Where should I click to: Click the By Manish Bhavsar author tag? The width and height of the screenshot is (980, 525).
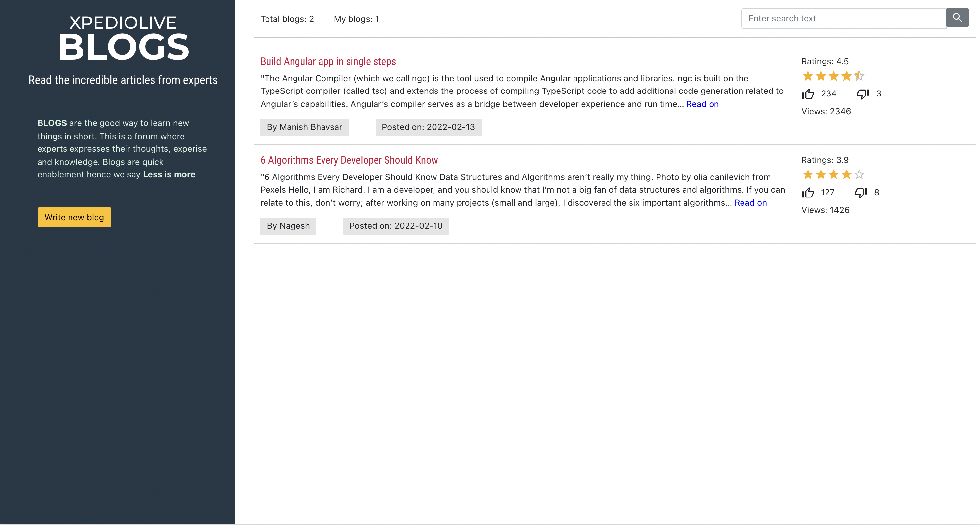[x=304, y=127]
